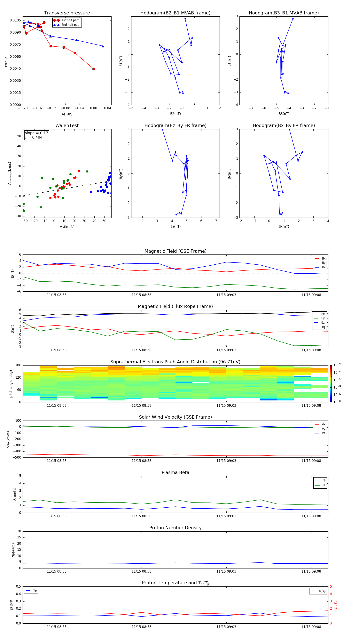Select the green 'By' legend entry in GSE plot
Screen dimensions: 351x644
point(320,263)
